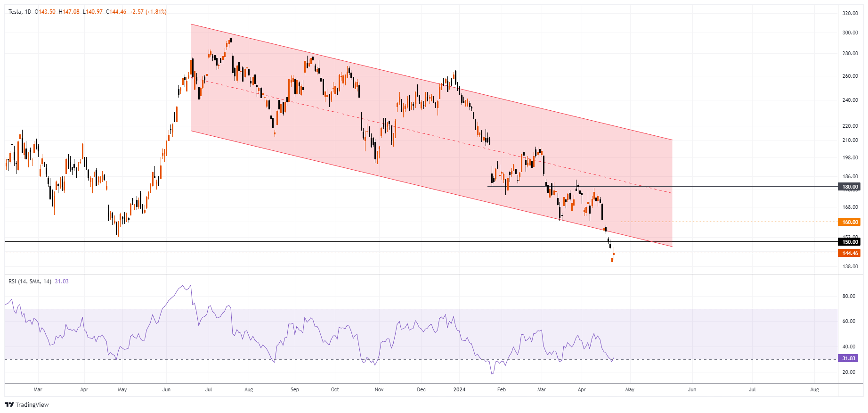The height and width of the screenshot is (413, 868).
Task: Click the RSI 20.00 axis label
Action: (849, 372)
